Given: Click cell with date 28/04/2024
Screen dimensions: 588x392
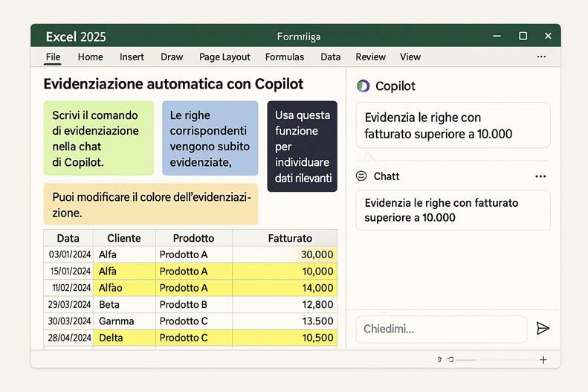Looking at the screenshot, I should (x=68, y=338).
